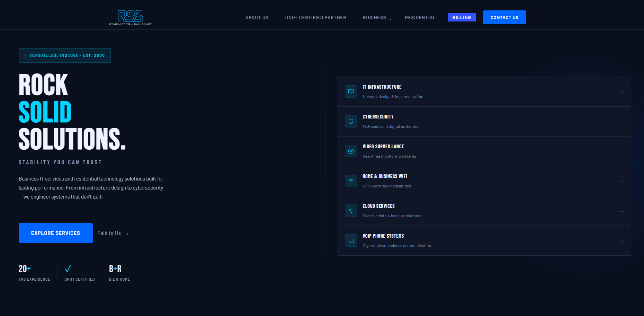Click the Video Surveillance camera icon
Image resolution: width=644 pixels, height=316 pixels.
click(351, 151)
